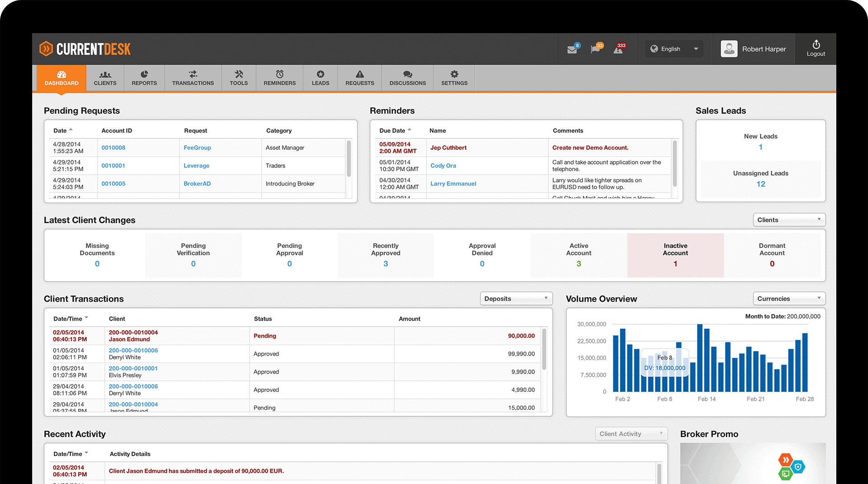Click the flag notifications icon

(596, 49)
